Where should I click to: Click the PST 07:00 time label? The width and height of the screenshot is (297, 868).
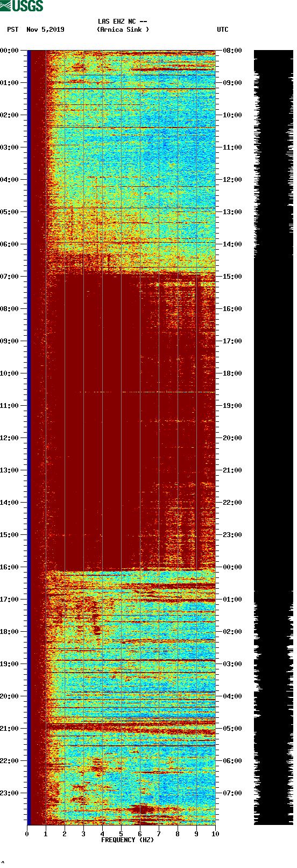point(9,277)
